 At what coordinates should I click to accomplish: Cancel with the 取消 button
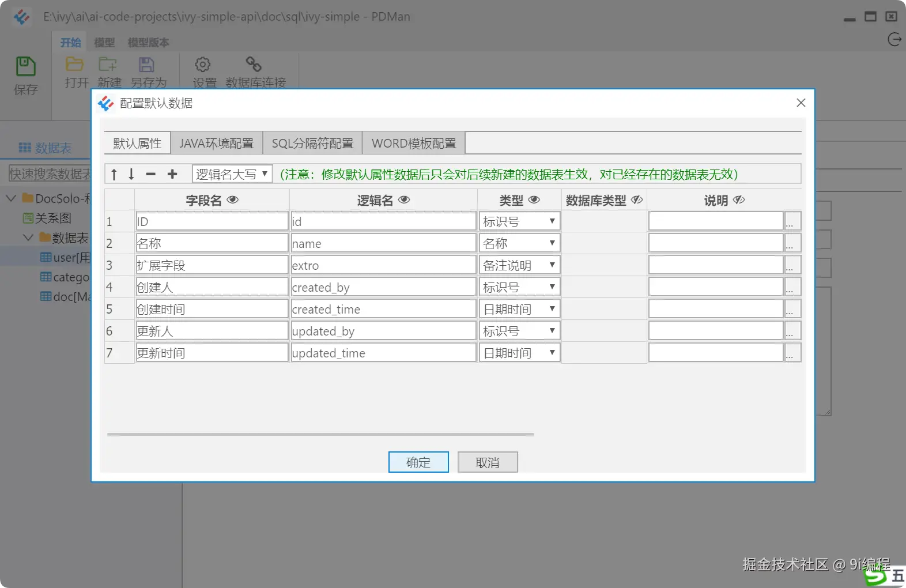pos(488,462)
